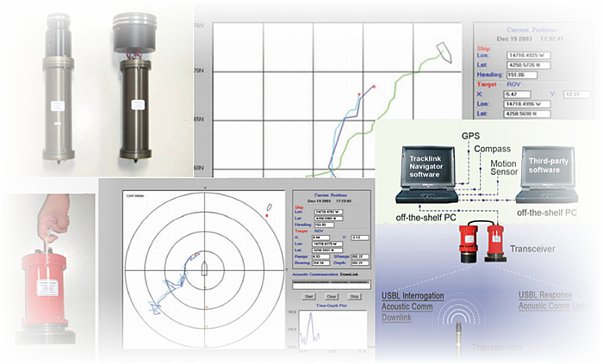Viewport: 603px width, 364px height.
Task: Click the Tracklink Navigator software laptop
Action: [426, 175]
